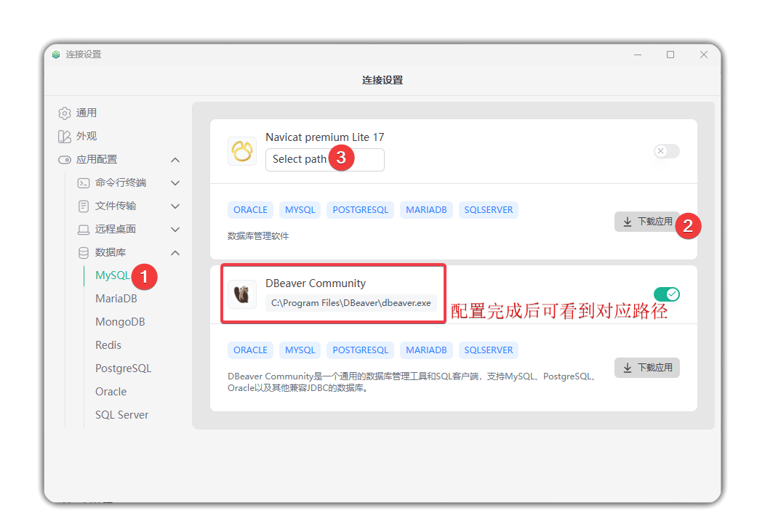Select MariaDB in the sidebar
This screenshot has width=765, height=532.
pos(116,299)
